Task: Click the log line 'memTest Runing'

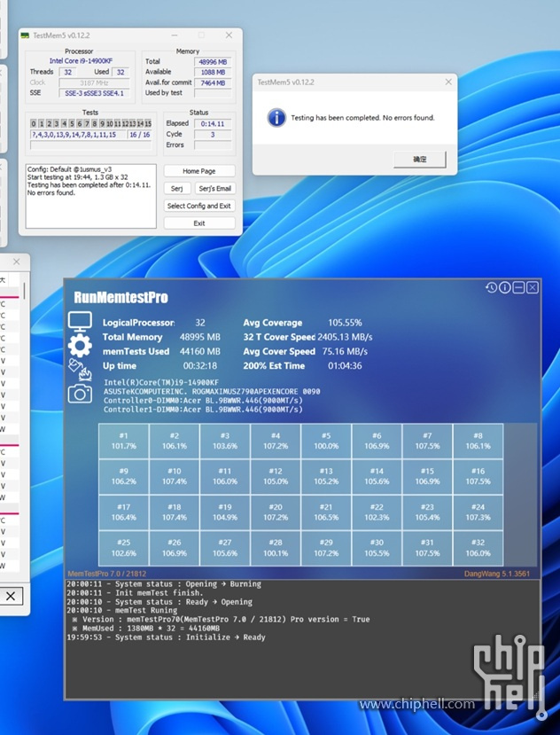Action: point(122,610)
